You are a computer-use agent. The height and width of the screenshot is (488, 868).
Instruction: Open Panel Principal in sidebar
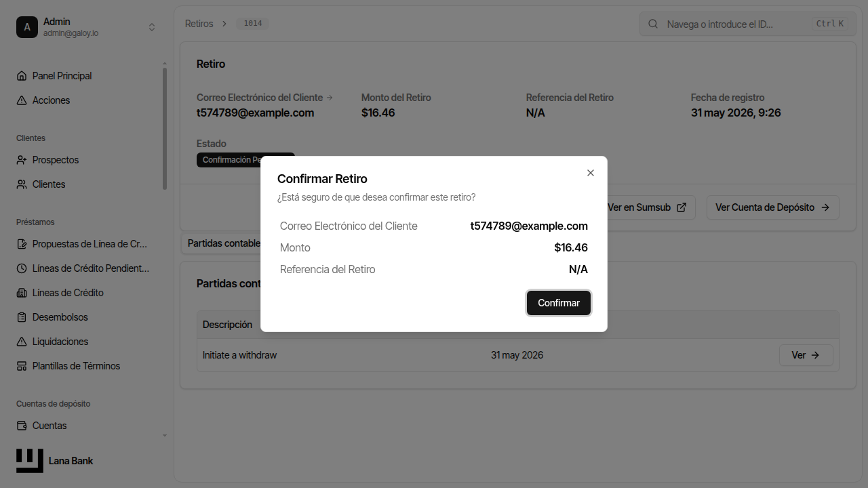[x=62, y=76]
